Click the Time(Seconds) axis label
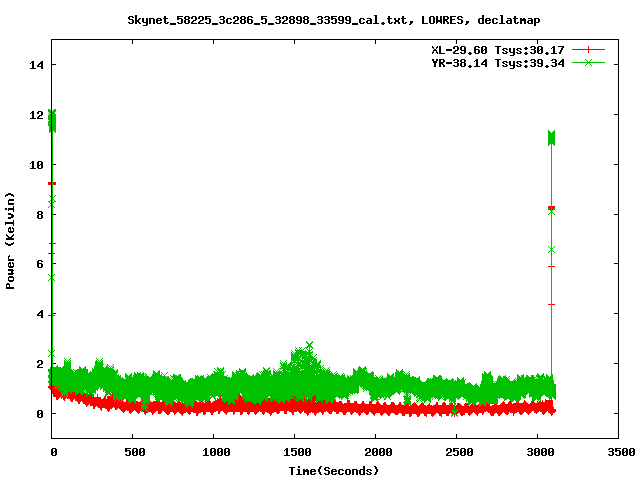Viewport: 640px width, 480px height. pos(333,471)
